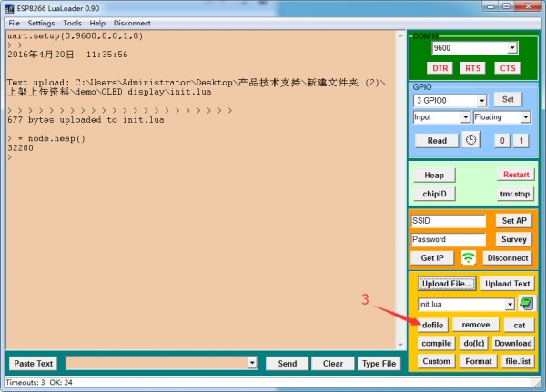The width and height of the screenshot is (546, 392).
Task: Click the Paste Text button
Action: [33, 364]
